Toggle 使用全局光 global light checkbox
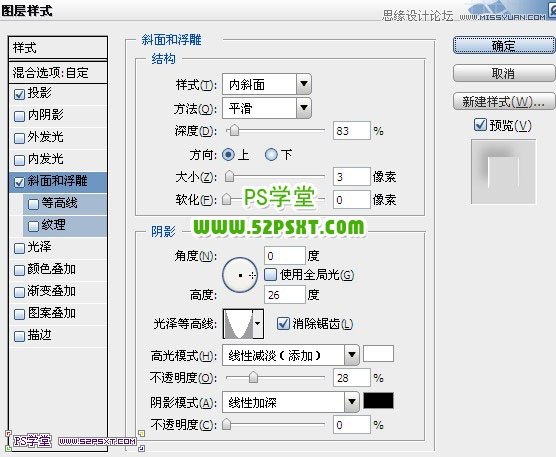Viewport: 556px width, 457px height. [271, 275]
